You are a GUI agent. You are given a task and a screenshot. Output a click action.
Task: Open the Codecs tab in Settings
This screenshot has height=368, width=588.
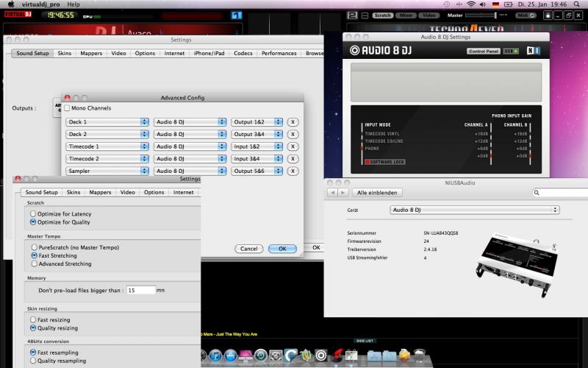[243, 53]
